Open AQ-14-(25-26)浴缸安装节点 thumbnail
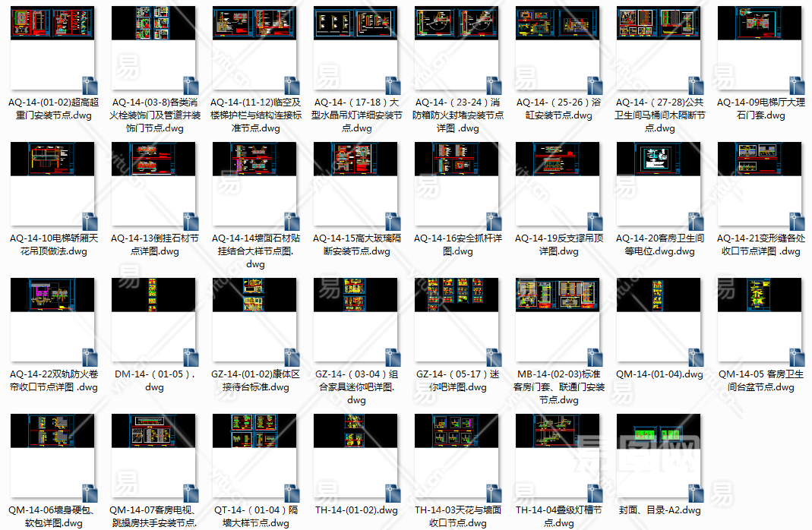812x530 pixels. [x=558, y=48]
